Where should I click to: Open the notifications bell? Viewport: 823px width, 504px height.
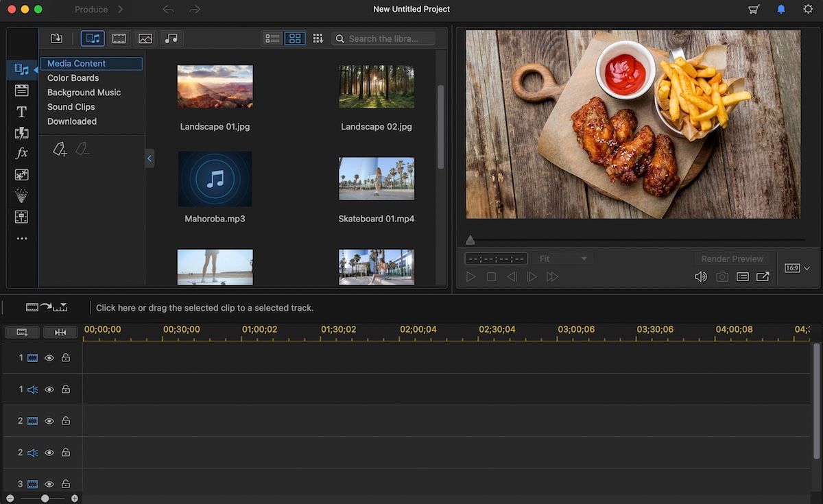click(x=781, y=9)
